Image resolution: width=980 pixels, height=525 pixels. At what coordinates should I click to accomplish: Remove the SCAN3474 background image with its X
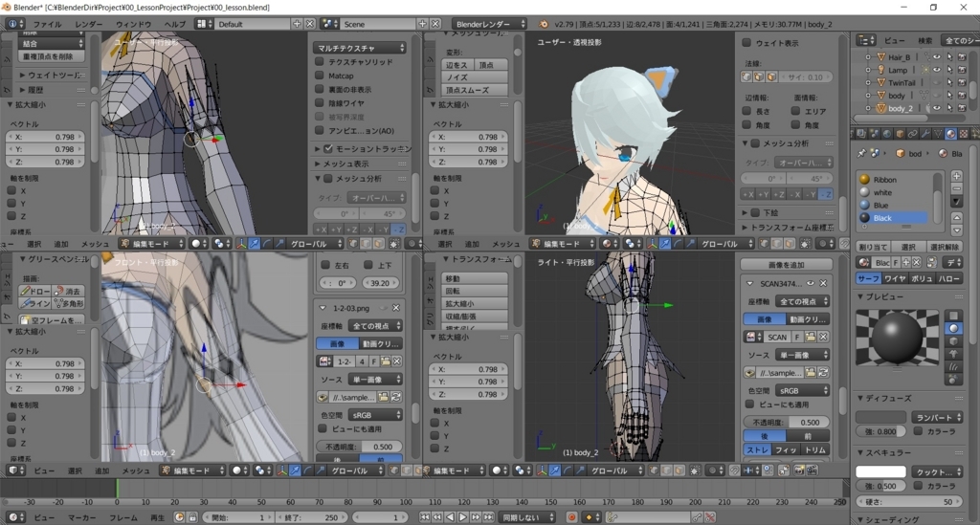824,283
